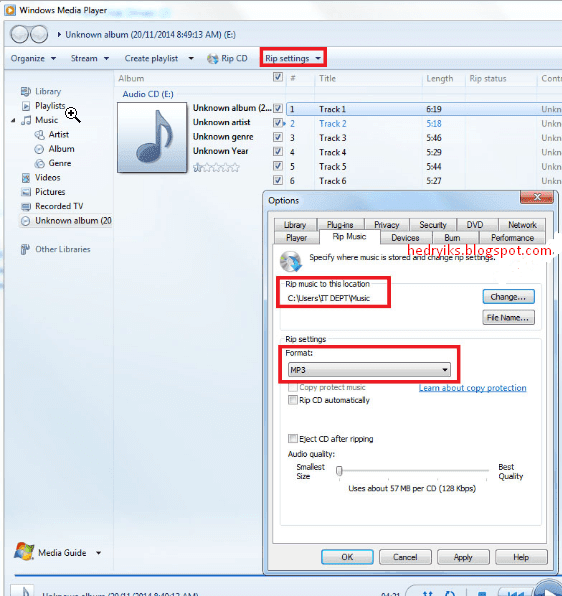The width and height of the screenshot is (562, 596).
Task: Close the Options dialog
Action: click(x=537, y=197)
